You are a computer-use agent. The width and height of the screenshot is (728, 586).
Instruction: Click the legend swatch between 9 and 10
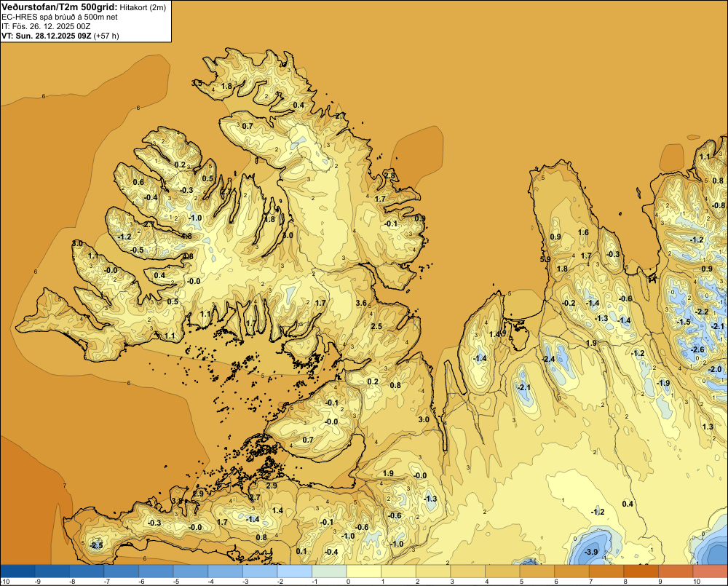(x=676, y=571)
